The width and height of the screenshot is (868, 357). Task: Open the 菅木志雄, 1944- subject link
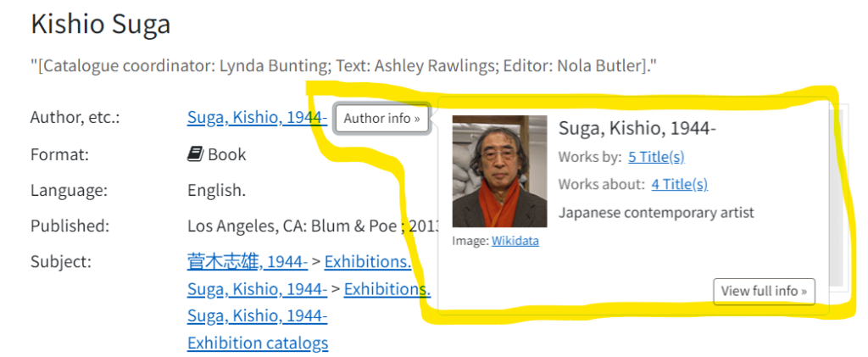[x=248, y=262]
